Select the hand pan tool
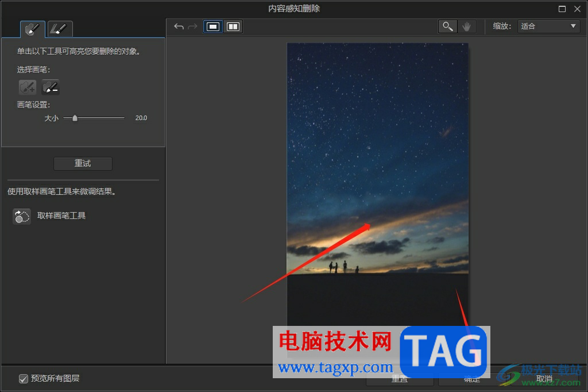Image resolution: width=588 pixels, height=392 pixels. click(x=466, y=26)
